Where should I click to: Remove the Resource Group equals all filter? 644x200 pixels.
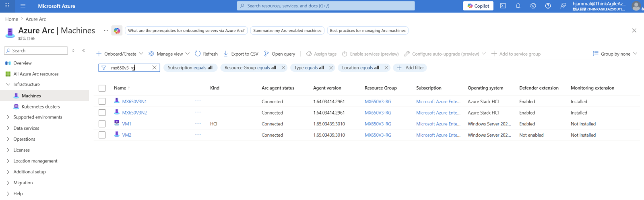[283, 68]
